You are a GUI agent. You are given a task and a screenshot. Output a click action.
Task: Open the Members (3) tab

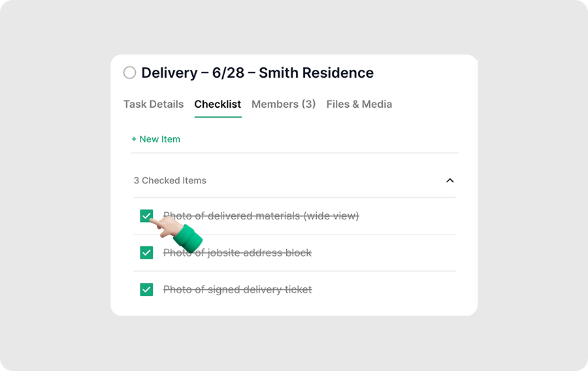click(x=284, y=104)
